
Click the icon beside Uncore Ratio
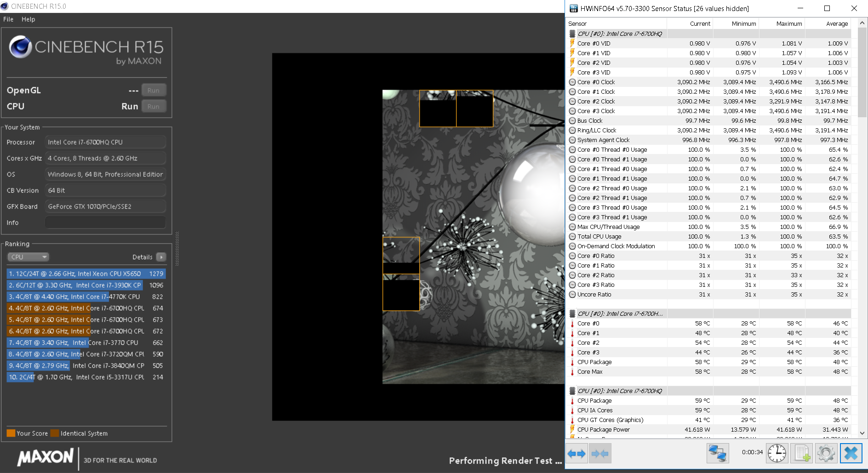point(572,294)
